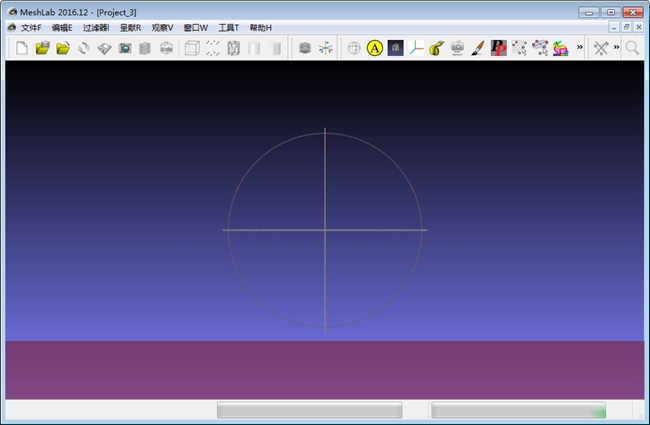Viewport: 650px width, 425px height.
Task: Open the 工具T menu
Action: [x=228, y=28]
